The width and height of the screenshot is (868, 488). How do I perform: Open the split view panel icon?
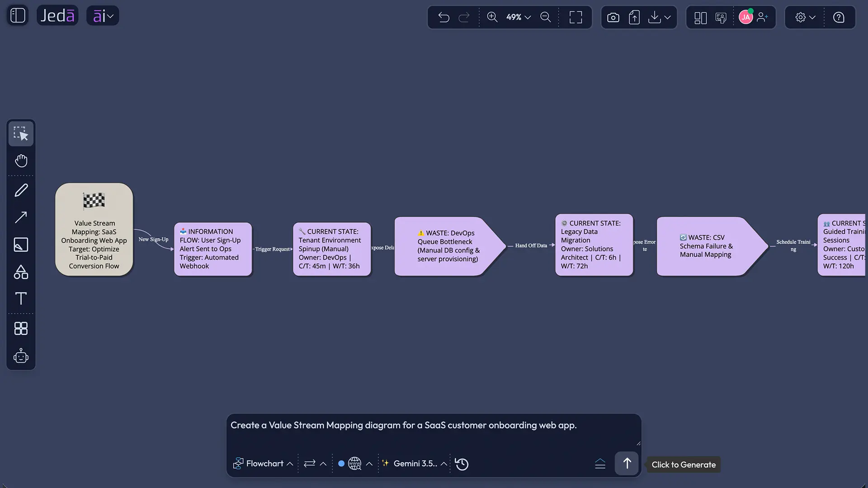coord(700,18)
